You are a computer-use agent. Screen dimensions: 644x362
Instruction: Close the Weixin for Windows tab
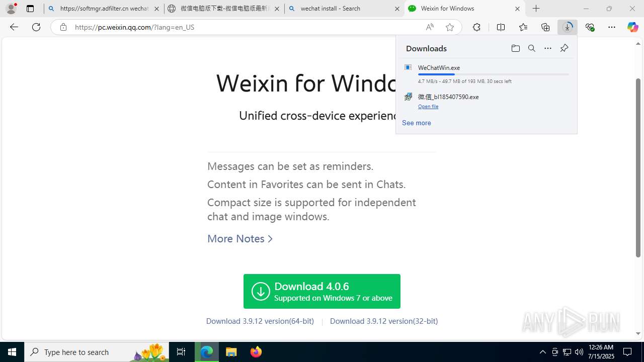tap(517, 9)
